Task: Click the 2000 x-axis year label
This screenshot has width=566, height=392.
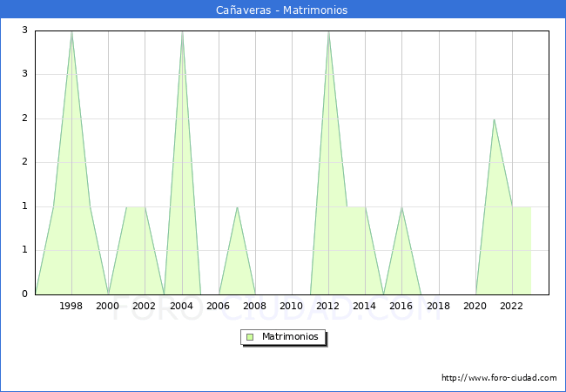Action: (108, 306)
